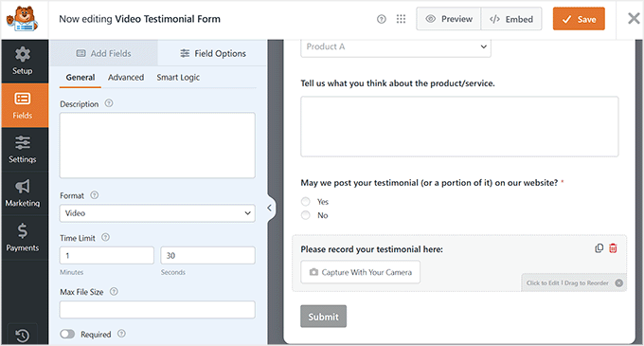Click the Submit button
The width and height of the screenshot is (644, 346).
(x=323, y=317)
